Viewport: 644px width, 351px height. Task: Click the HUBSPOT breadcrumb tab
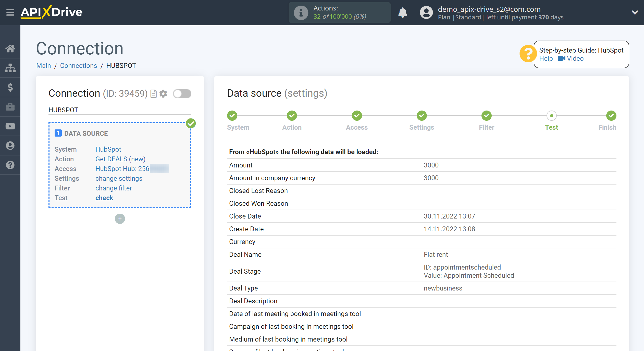tap(121, 65)
